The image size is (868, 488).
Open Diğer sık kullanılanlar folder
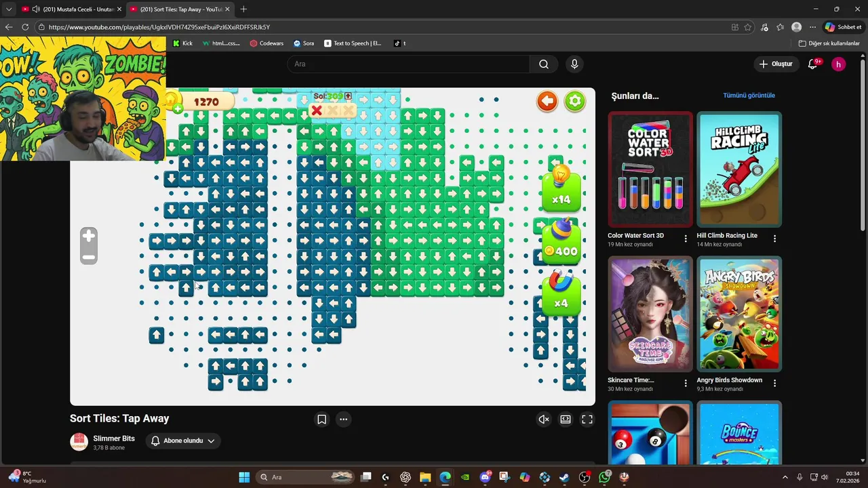pos(829,43)
